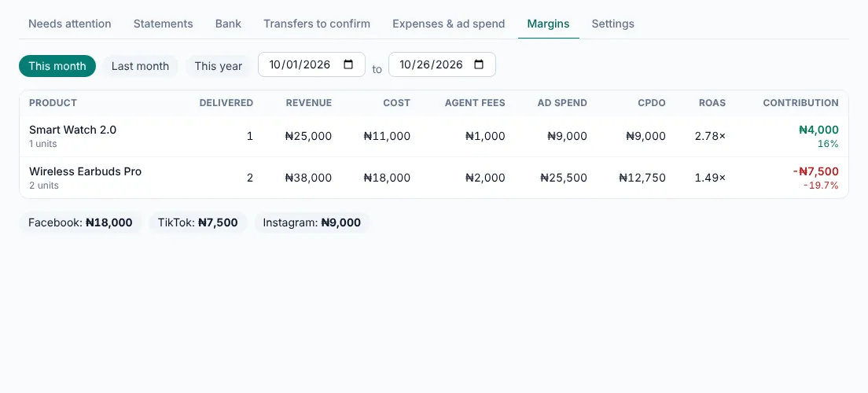This screenshot has height=393, width=868.
Task: Click the CPDO column header
Action: pyautogui.click(x=652, y=103)
